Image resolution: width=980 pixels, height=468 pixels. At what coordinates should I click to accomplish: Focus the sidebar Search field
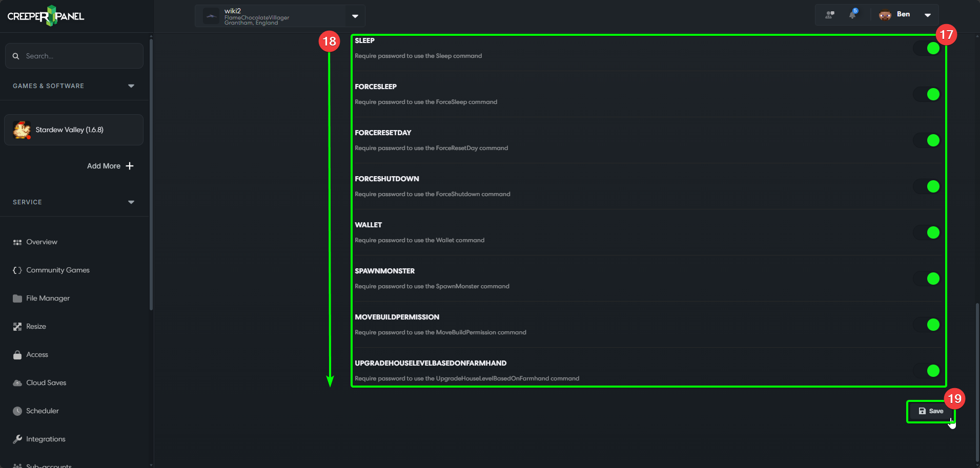tap(79, 56)
